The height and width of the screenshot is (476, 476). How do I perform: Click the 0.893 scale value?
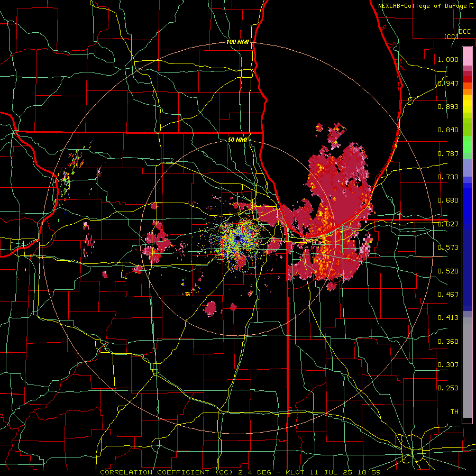[x=448, y=106]
